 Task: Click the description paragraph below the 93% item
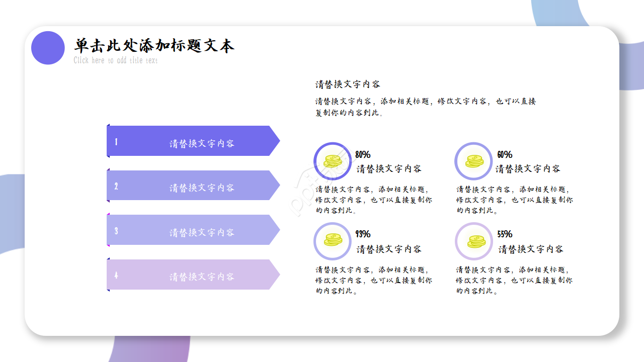click(374, 280)
